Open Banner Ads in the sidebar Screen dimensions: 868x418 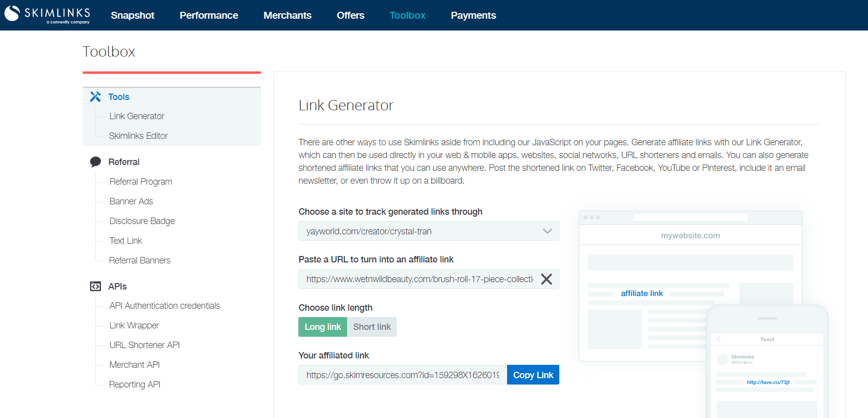(x=131, y=201)
